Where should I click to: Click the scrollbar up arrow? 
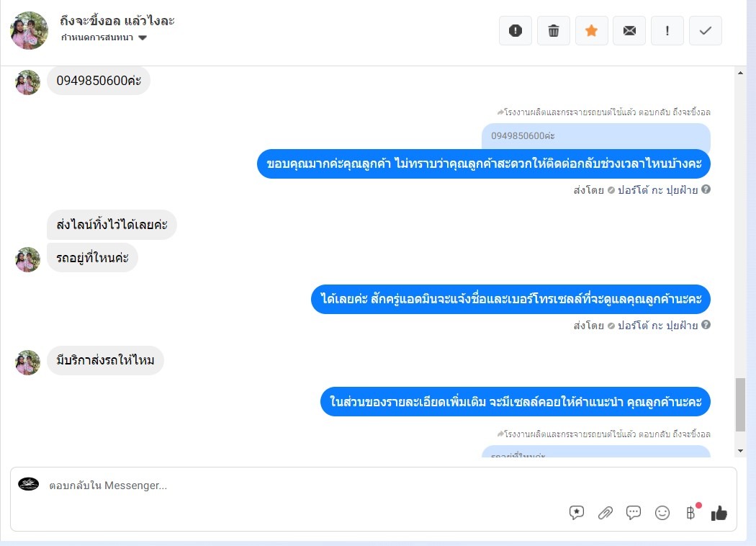(x=741, y=73)
